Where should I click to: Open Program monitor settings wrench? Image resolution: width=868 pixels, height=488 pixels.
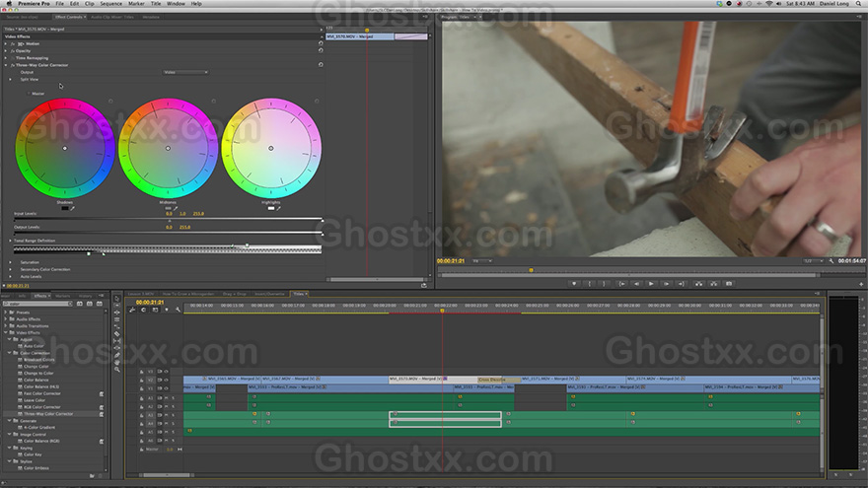(x=832, y=260)
